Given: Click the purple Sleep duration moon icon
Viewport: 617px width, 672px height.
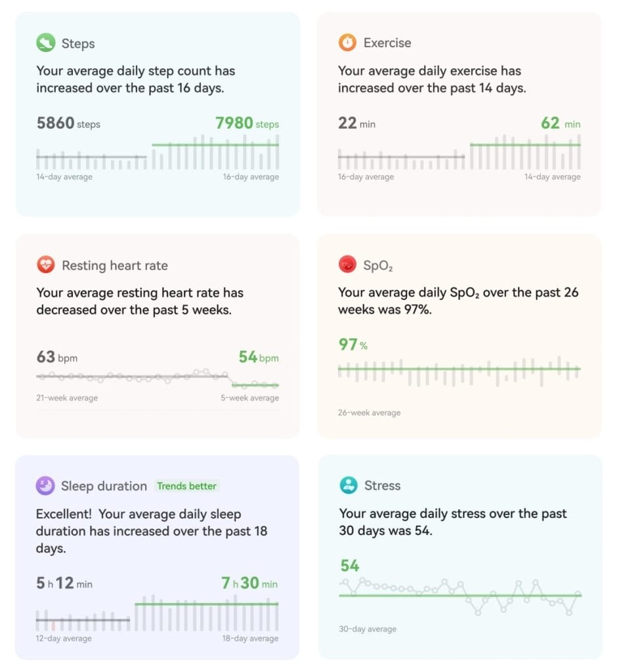Looking at the screenshot, I should [x=45, y=486].
